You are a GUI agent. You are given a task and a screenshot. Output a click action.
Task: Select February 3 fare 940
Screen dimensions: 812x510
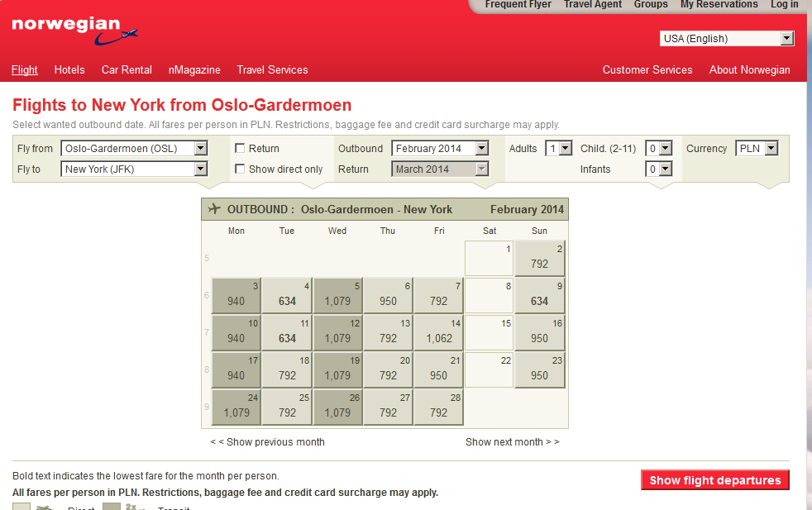(236, 295)
